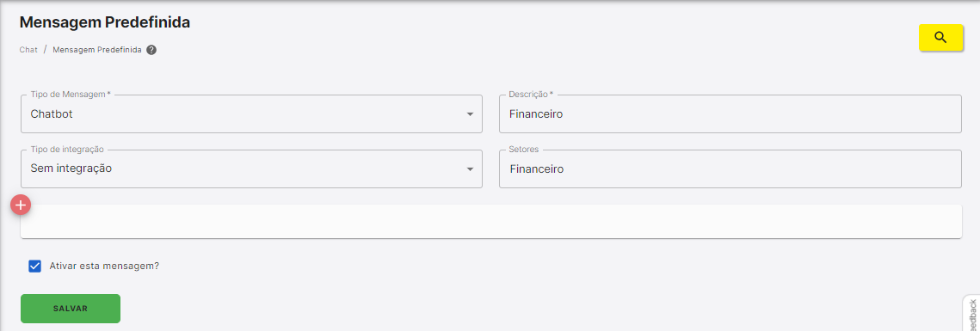Go to Chat via the breadcrumb
Image resolution: width=980 pixels, height=331 pixels.
pyautogui.click(x=28, y=50)
